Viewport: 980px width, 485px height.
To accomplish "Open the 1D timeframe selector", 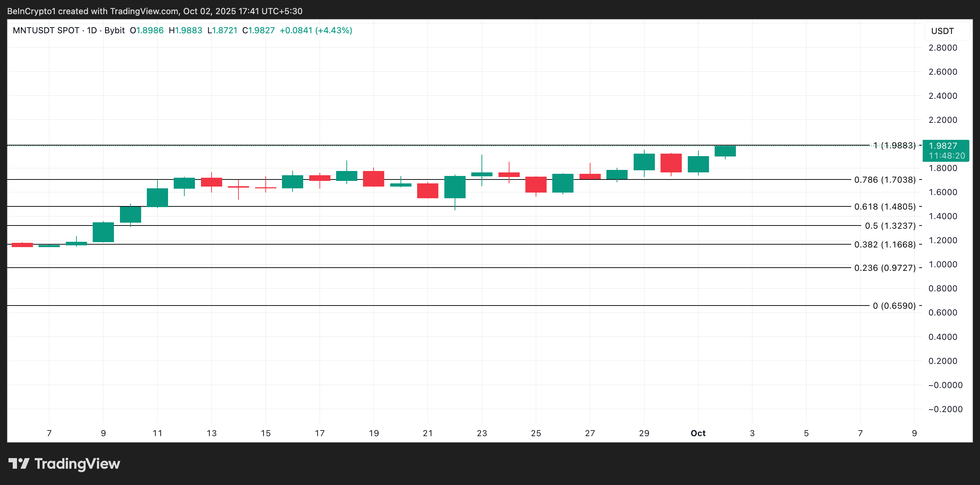I will [92, 30].
